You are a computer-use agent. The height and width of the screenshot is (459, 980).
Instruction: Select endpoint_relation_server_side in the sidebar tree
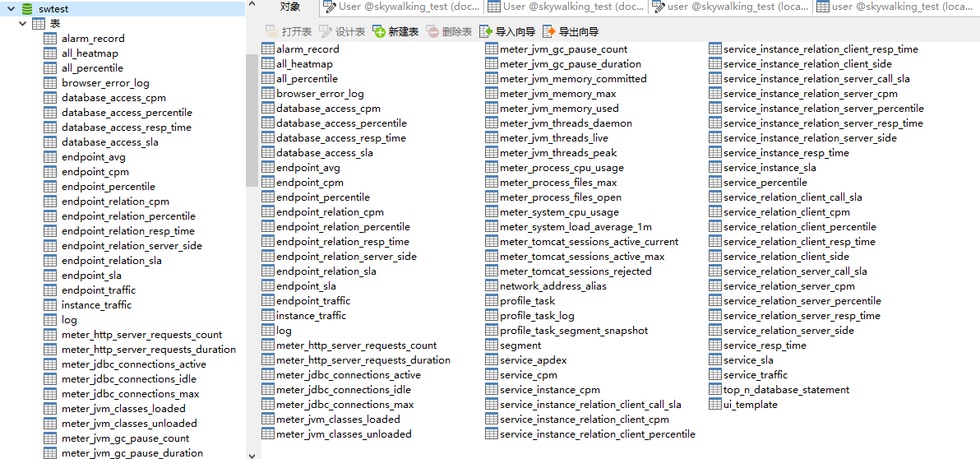(x=132, y=246)
